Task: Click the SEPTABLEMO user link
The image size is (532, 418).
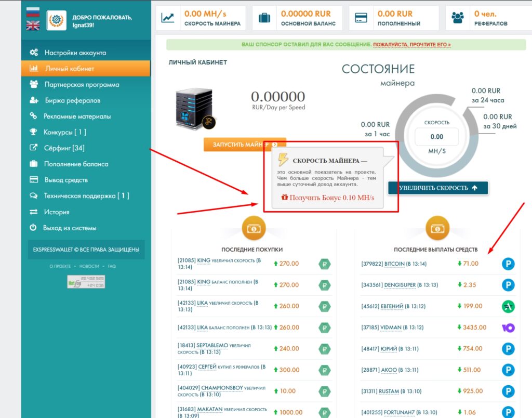Action: (x=212, y=345)
